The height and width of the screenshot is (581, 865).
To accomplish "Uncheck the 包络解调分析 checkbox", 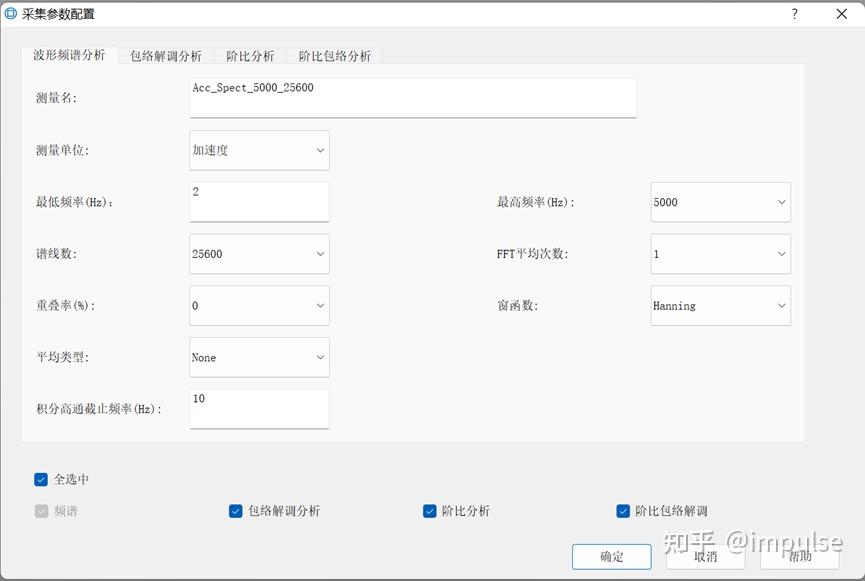I will 237,511.
